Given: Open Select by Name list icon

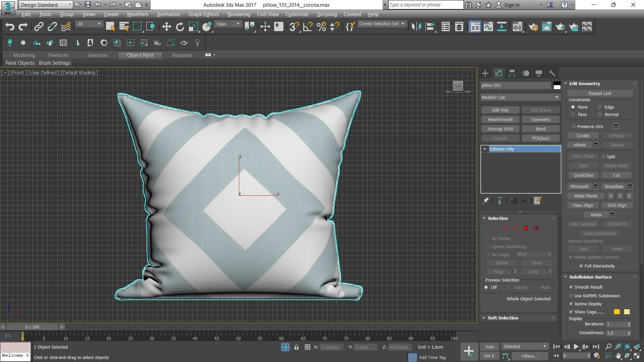Looking at the screenshot, I should click(x=124, y=27).
